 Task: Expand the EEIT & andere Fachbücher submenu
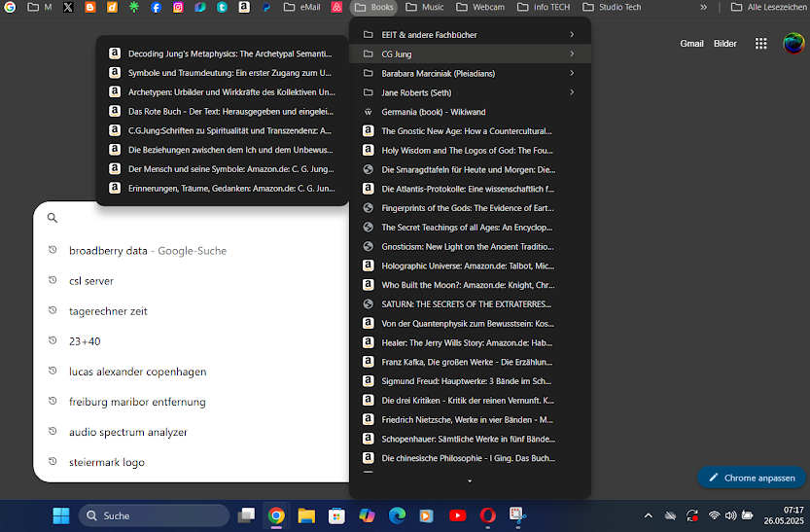470,35
